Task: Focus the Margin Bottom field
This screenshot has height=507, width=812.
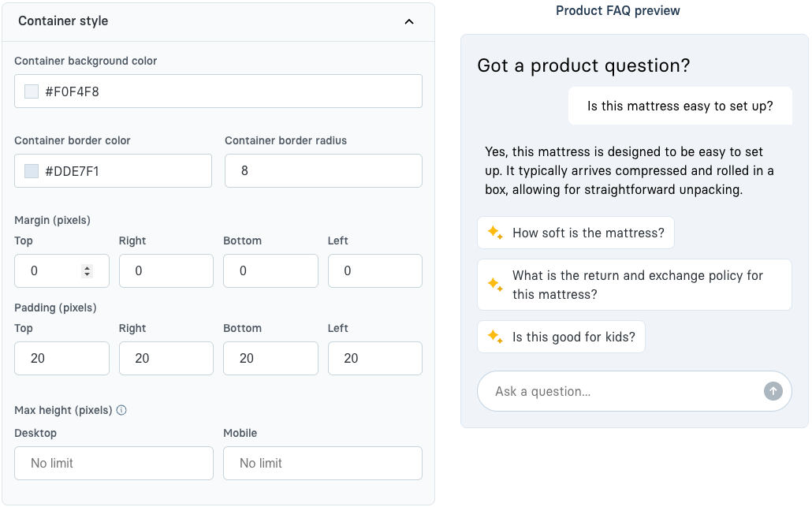Action: (270, 271)
